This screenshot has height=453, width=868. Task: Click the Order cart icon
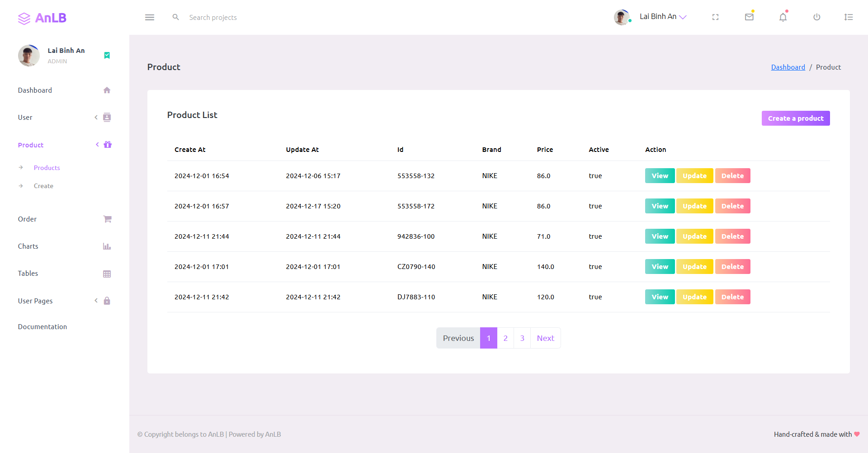(x=108, y=219)
